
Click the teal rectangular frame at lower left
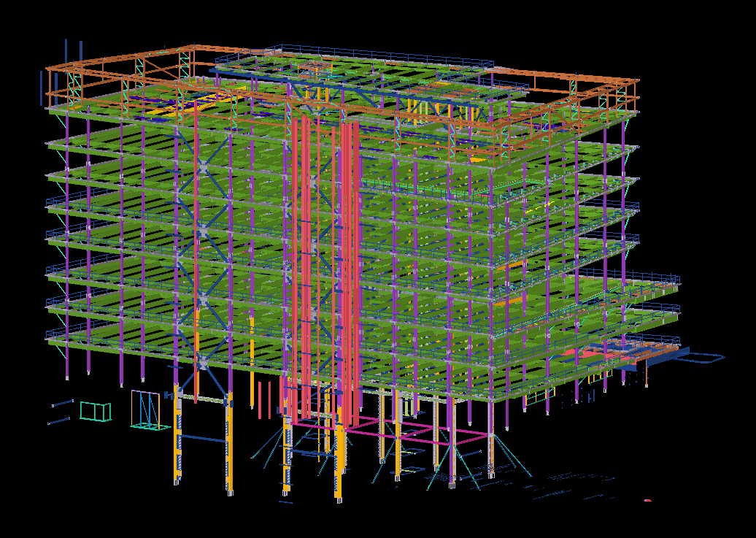click(x=96, y=412)
